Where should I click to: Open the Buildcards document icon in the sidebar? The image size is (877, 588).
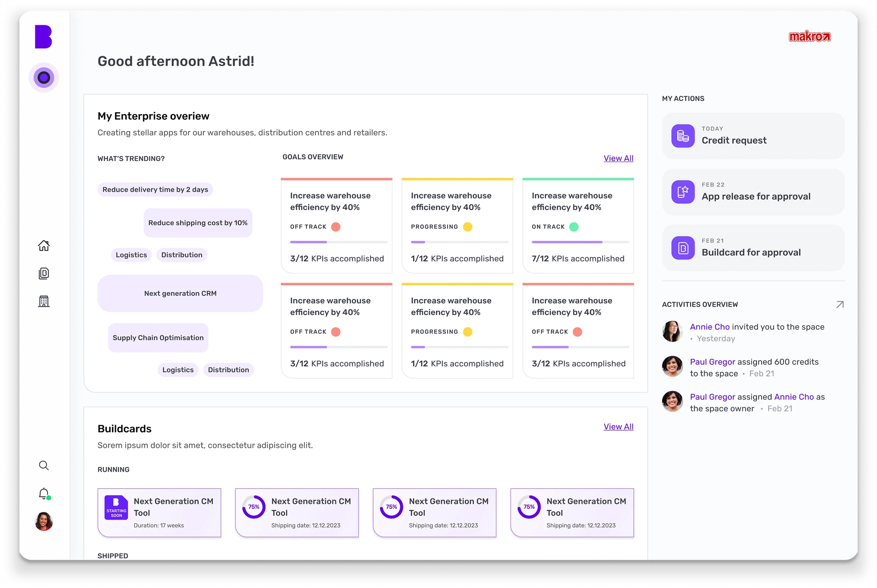44,274
